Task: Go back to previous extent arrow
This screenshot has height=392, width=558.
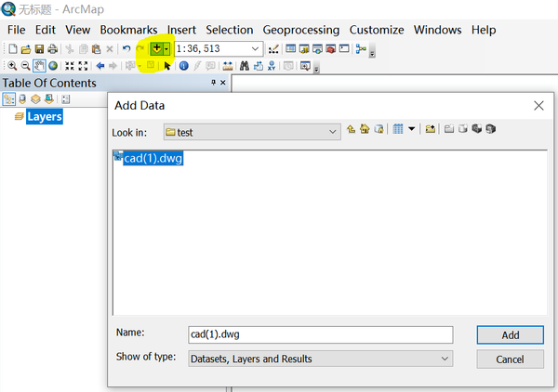Action: click(100, 66)
